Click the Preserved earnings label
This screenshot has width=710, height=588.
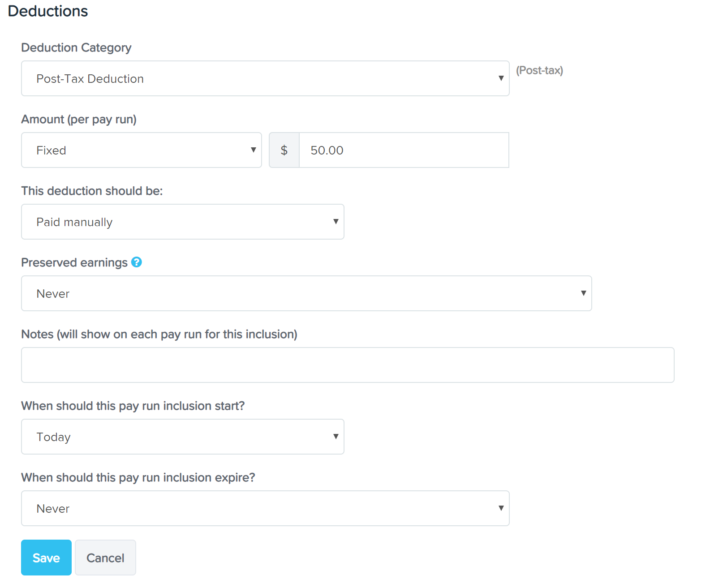coord(74,262)
